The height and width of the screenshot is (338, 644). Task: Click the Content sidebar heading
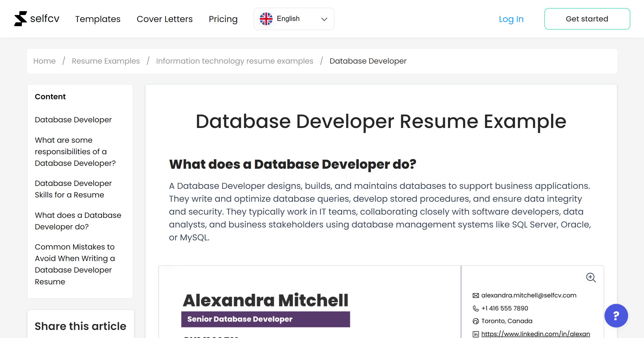tap(50, 97)
